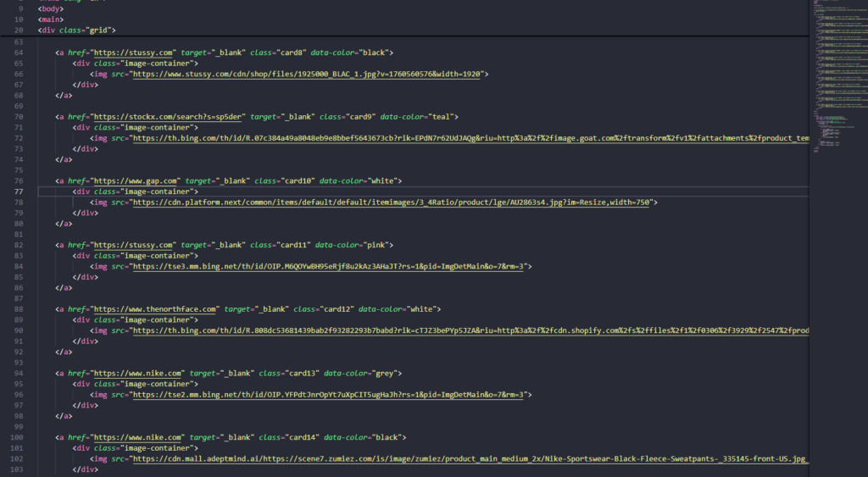Click the data-color teal attribute value

click(x=443, y=116)
